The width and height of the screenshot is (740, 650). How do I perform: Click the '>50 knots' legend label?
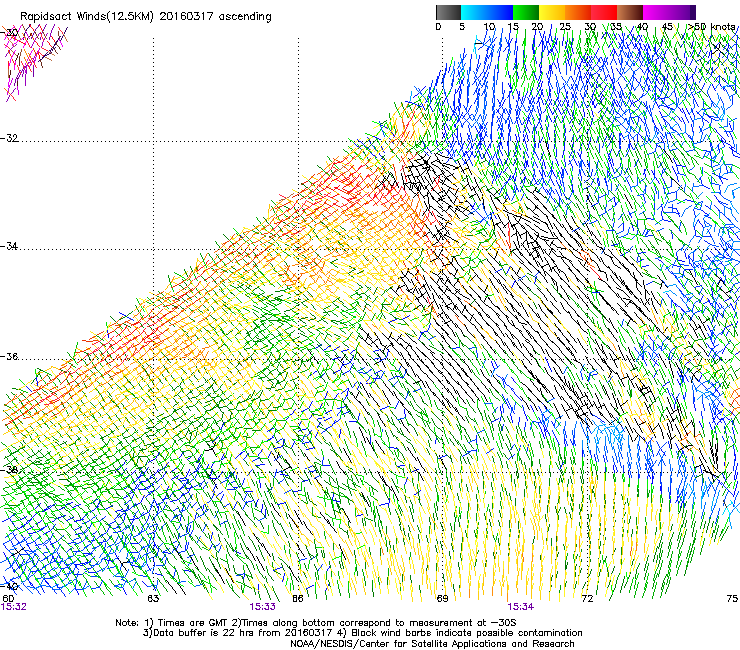coord(711,26)
